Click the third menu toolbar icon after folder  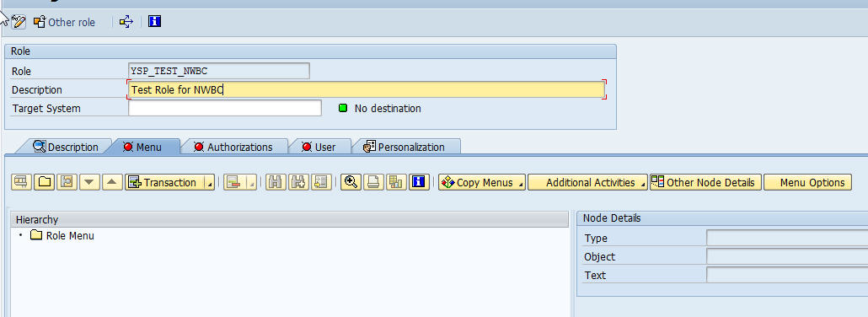click(67, 182)
